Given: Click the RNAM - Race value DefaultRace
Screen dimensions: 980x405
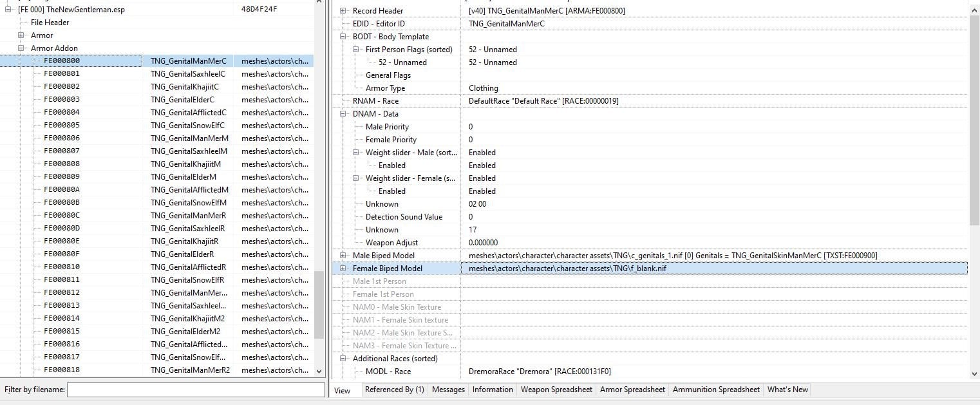Looking at the screenshot, I should click(x=543, y=101).
